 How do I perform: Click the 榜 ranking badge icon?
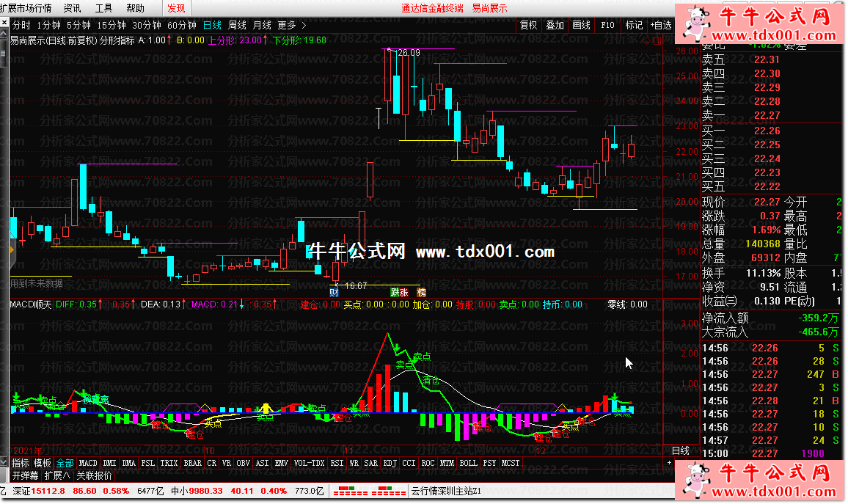[421, 292]
